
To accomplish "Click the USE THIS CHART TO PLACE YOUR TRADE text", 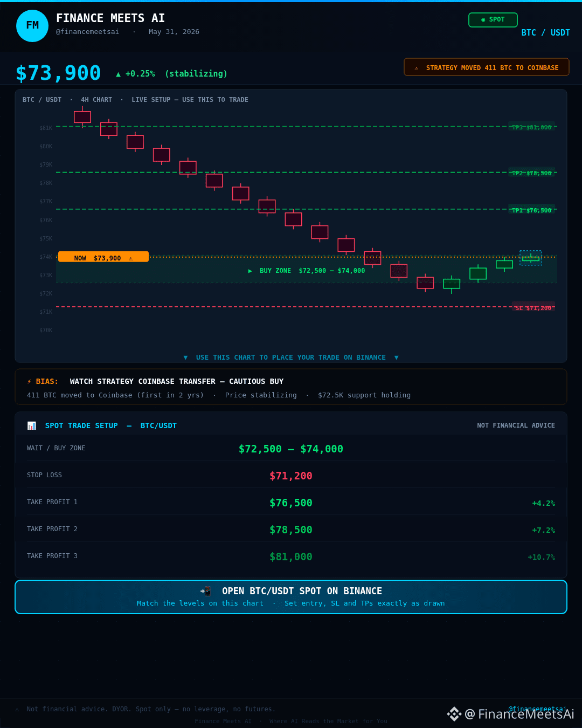I will click(291, 358).
